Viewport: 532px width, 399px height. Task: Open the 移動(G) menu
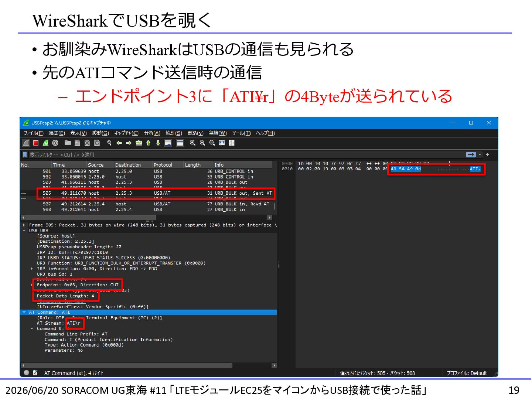click(x=100, y=133)
